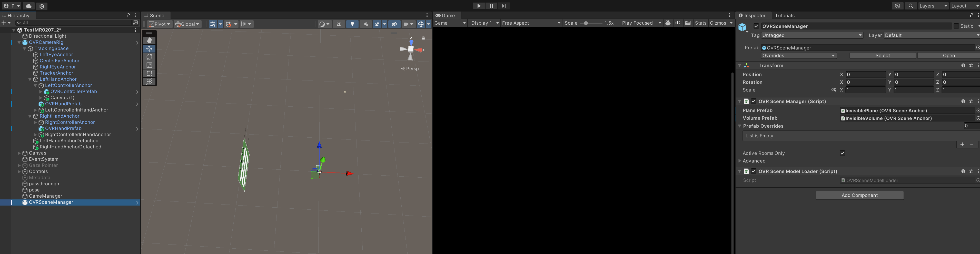This screenshot has width=980, height=254.
Task: Open Game view frame debugger bug icon
Action: click(x=668, y=23)
